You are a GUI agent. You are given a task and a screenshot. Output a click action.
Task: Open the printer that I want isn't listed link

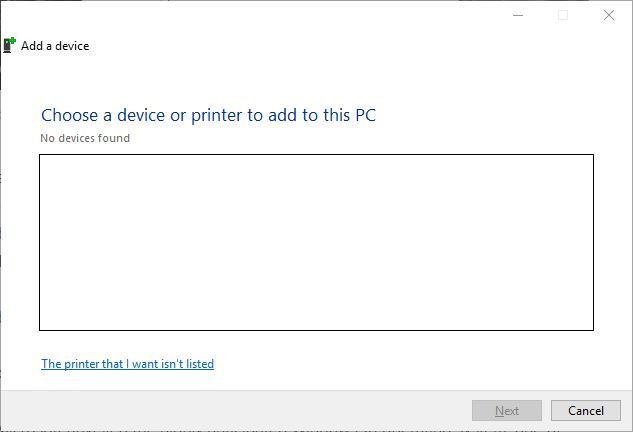(x=128, y=364)
